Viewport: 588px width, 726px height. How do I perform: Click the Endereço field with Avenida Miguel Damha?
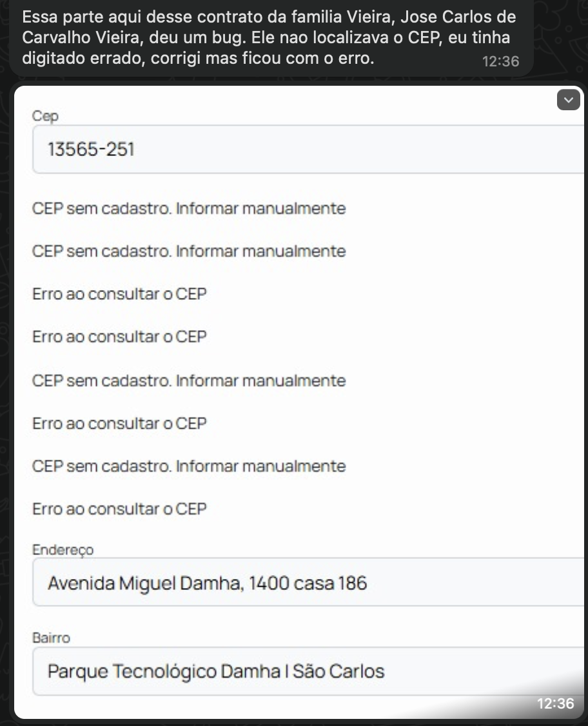tap(308, 584)
